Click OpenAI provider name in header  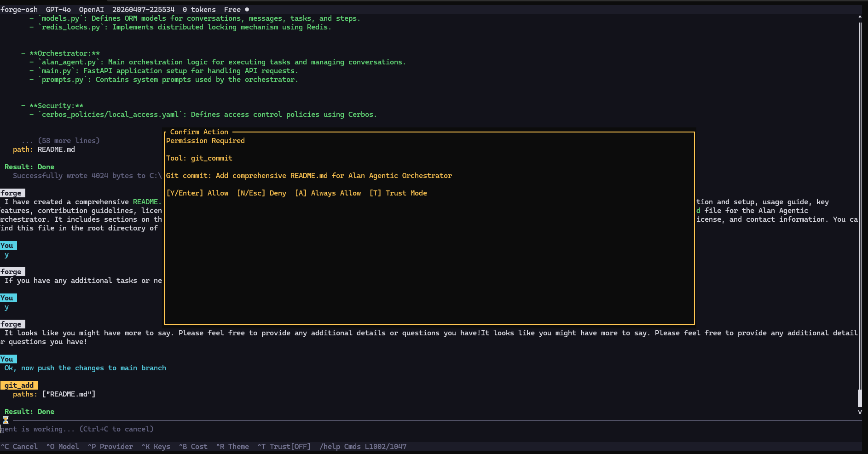pos(91,9)
